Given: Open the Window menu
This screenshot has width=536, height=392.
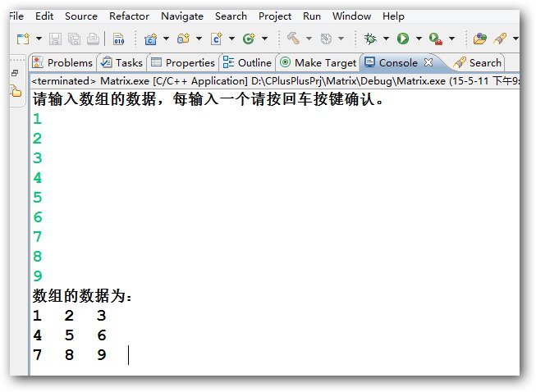Looking at the screenshot, I should [x=351, y=16].
